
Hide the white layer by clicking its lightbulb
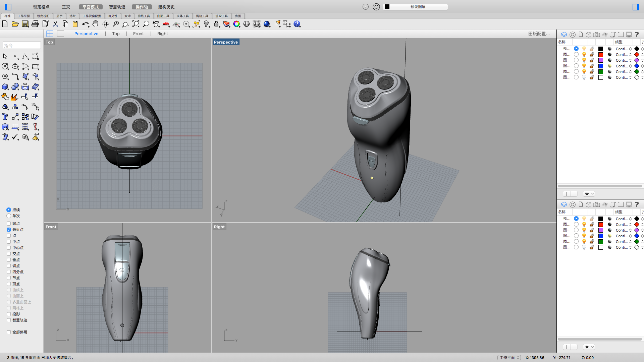click(584, 77)
